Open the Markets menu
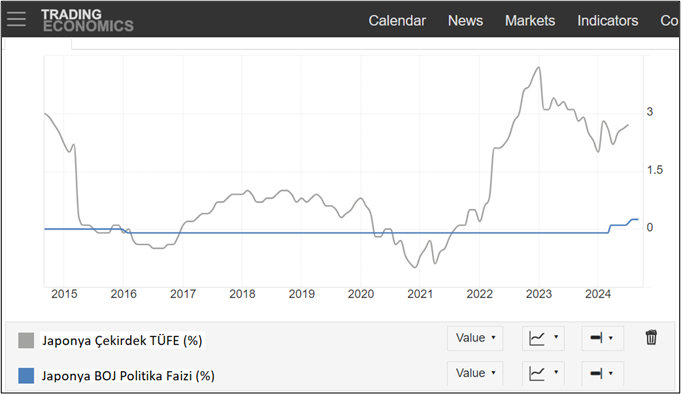The height and width of the screenshot is (394, 681). tap(530, 20)
